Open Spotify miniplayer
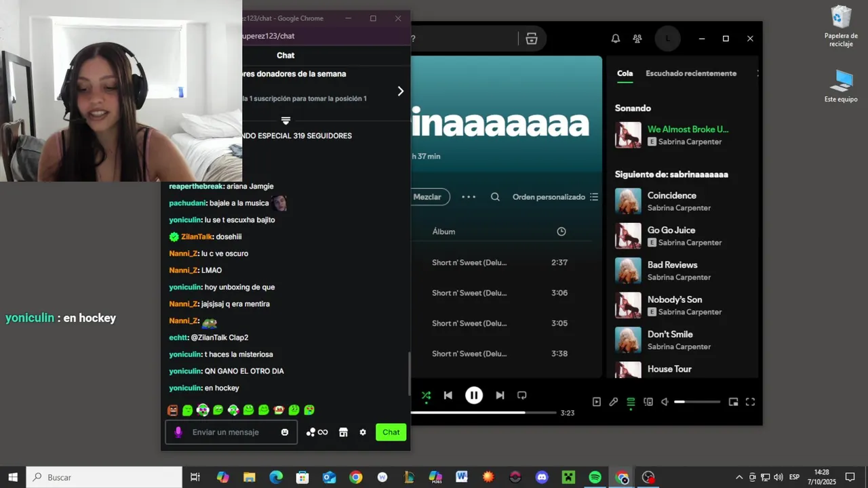The image size is (868, 488). pos(733,402)
